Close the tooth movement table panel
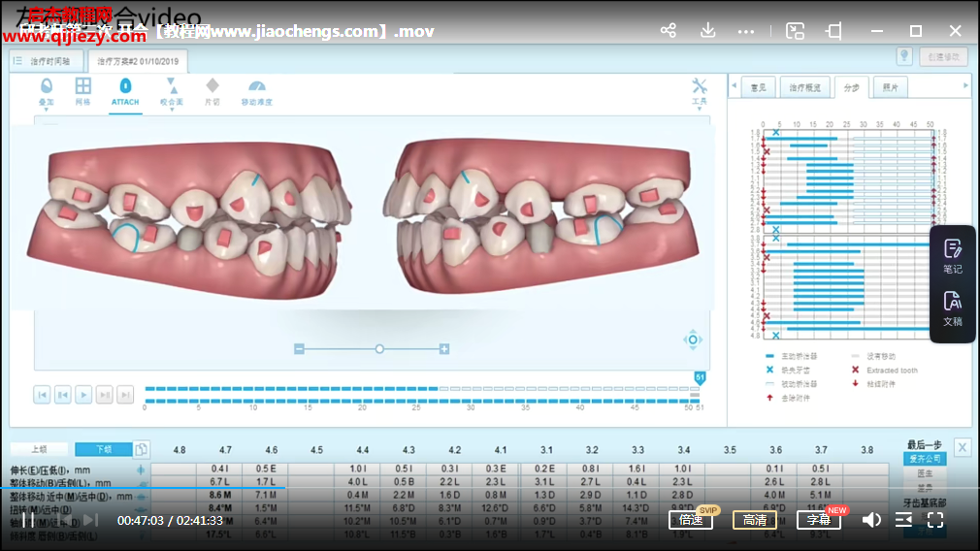Viewport: 980px width, 551px height. point(962,447)
